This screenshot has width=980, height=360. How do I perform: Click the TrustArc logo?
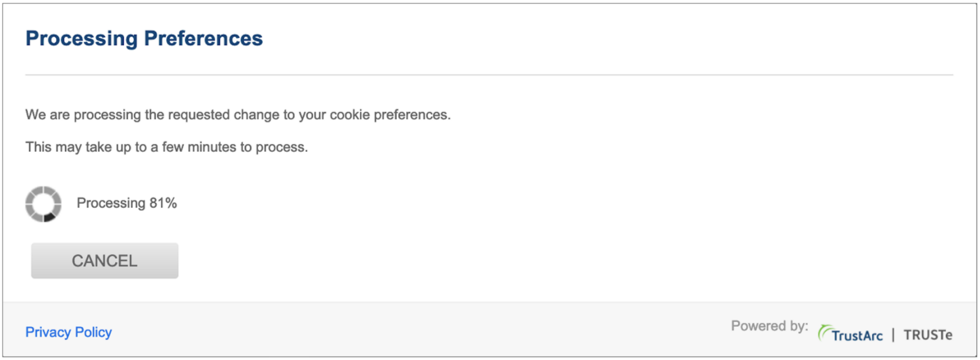tap(850, 334)
